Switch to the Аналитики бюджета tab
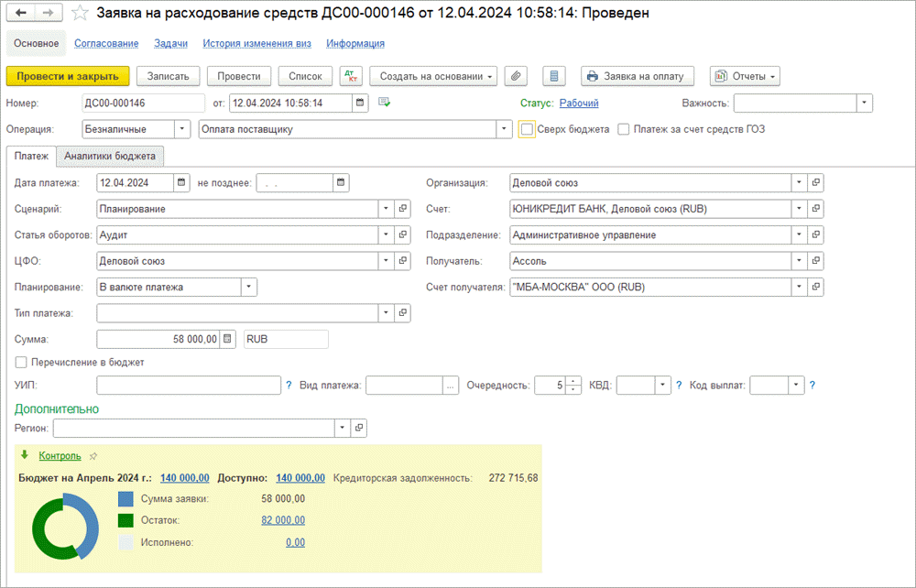 (110, 157)
